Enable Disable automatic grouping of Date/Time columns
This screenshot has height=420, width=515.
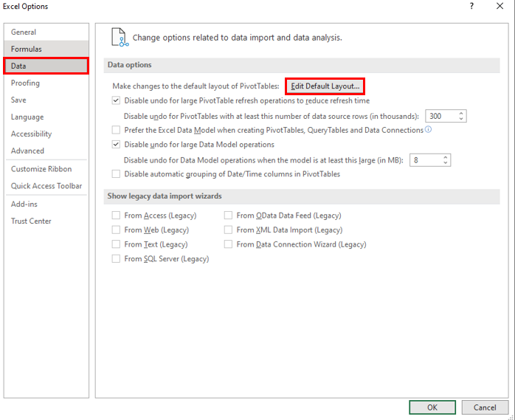click(x=116, y=174)
